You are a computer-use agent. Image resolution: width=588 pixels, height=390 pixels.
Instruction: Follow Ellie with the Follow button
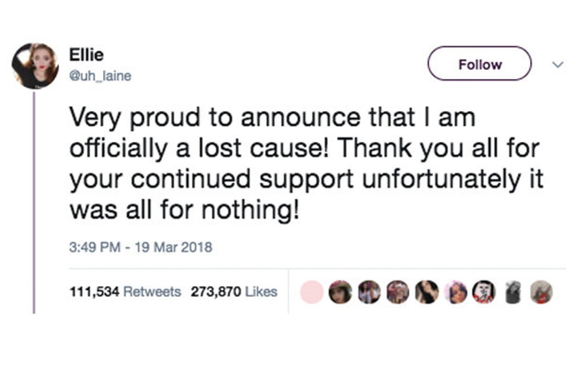(x=479, y=64)
